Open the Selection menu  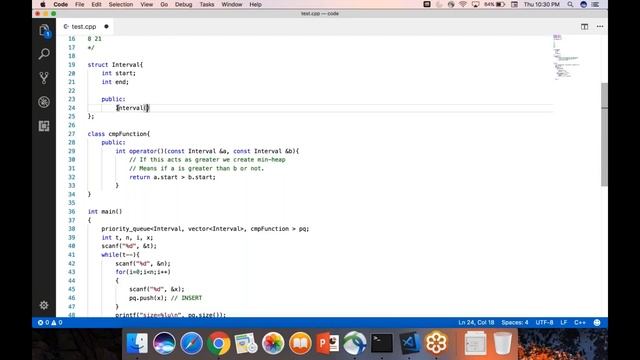(x=121, y=4)
